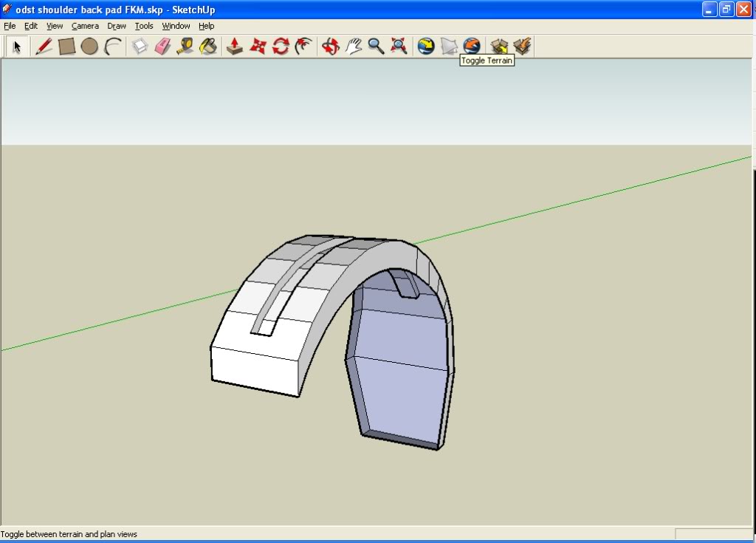This screenshot has height=543, width=756.
Task: Open the Tools menu
Action: coord(144,26)
